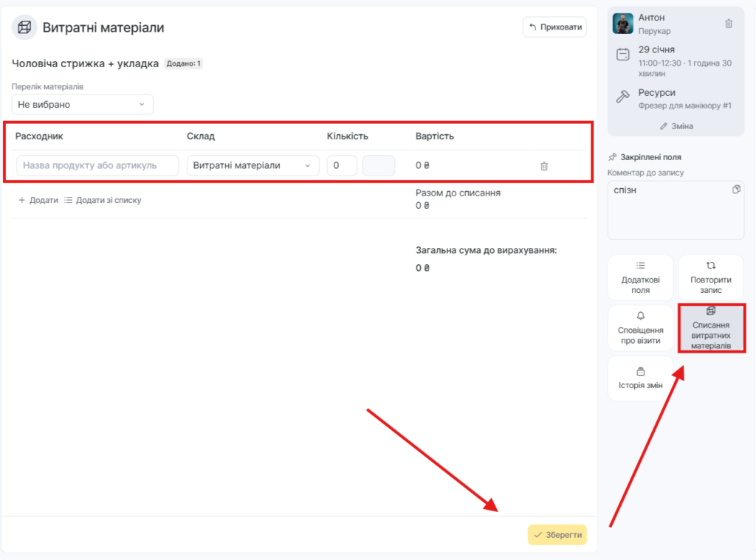Open Сповіщення про візити tile
This screenshot has width=756, height=560.
[640, 328]
